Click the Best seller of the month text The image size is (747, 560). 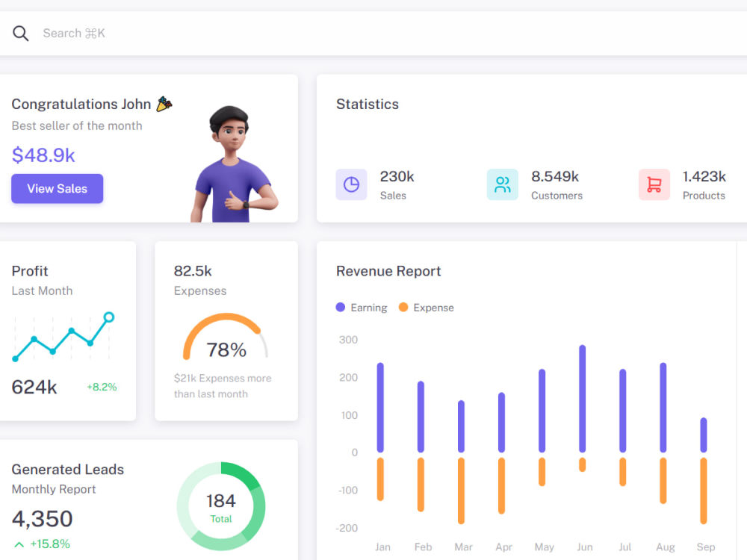click(77, 125)
